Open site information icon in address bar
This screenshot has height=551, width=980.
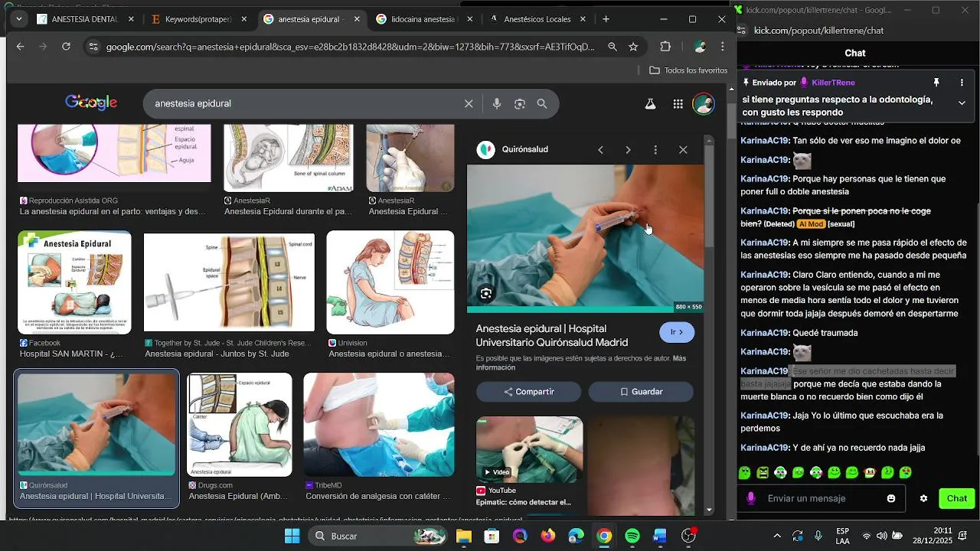pos(93,47)
